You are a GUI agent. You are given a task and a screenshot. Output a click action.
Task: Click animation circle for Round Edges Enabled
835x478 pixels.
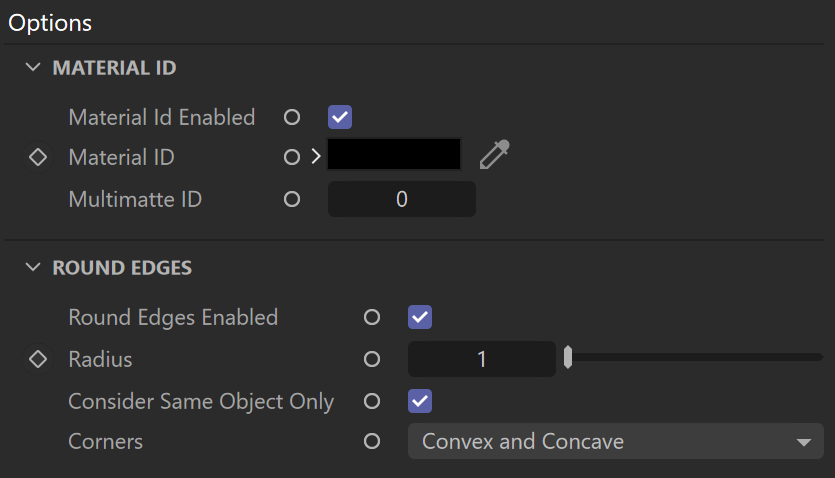pyautogui.click(x=372, y=317)
